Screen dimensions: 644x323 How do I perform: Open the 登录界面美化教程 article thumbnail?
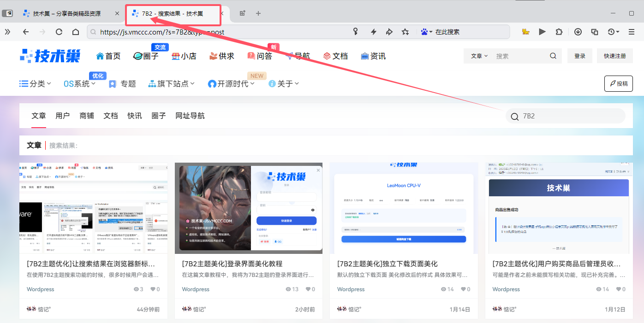click(x=249, y=208)
